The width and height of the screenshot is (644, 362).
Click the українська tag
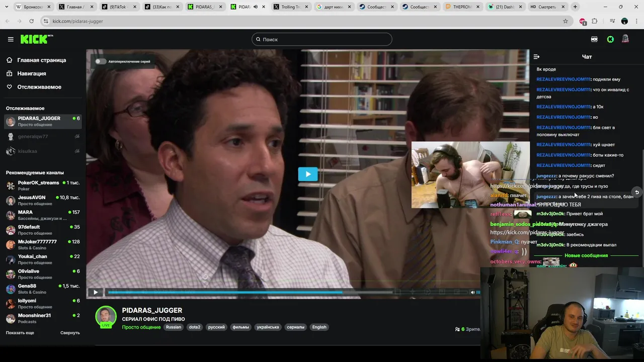[268, 327]
